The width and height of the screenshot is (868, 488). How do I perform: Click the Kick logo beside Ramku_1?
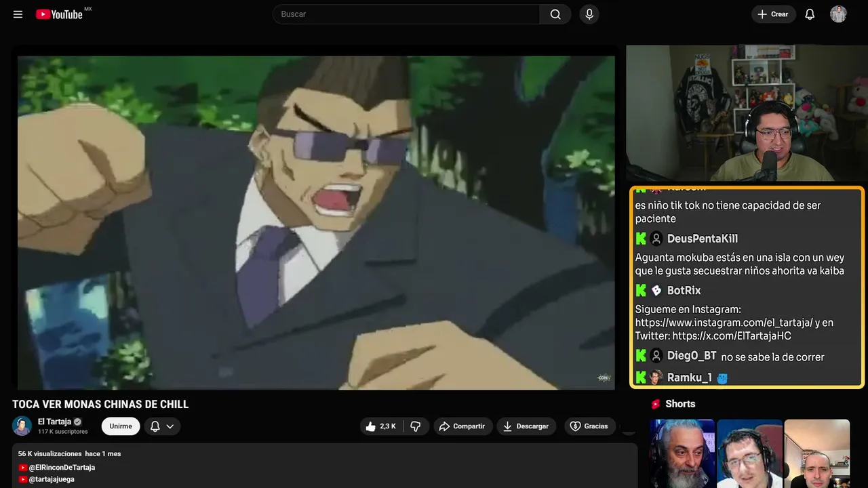click(641, 378)
